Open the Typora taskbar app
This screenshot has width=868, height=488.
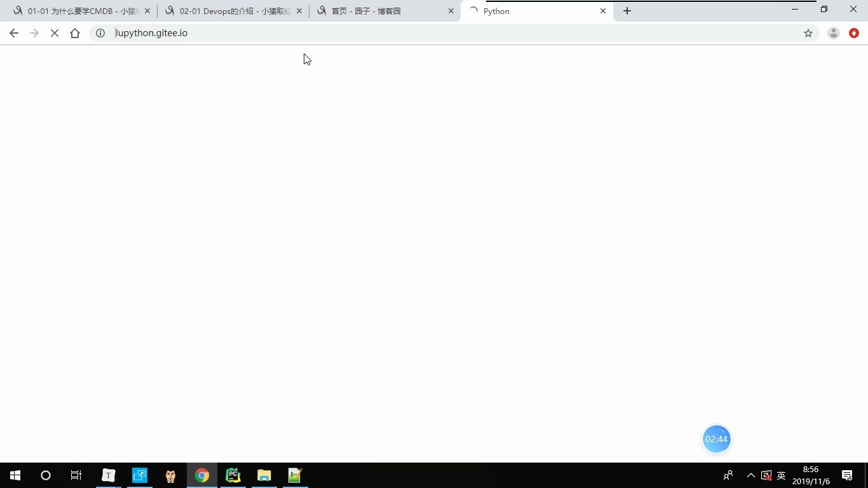coord(109,475)
